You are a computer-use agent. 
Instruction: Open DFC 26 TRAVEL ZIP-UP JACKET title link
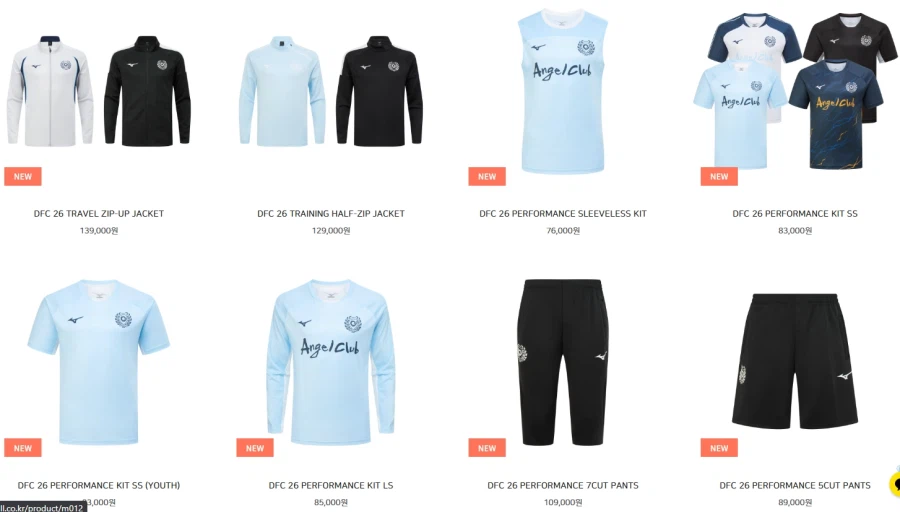(99, 214)
